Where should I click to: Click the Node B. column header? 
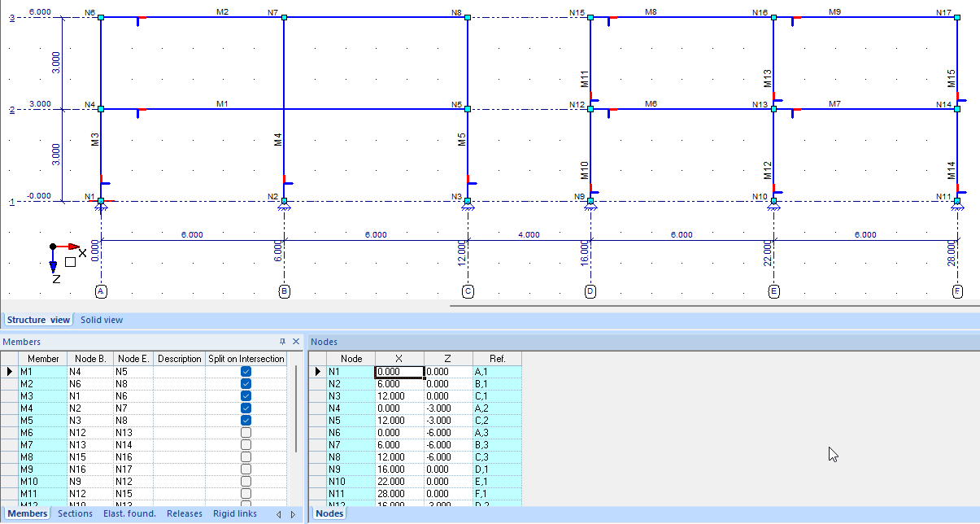tap(90, 359)
